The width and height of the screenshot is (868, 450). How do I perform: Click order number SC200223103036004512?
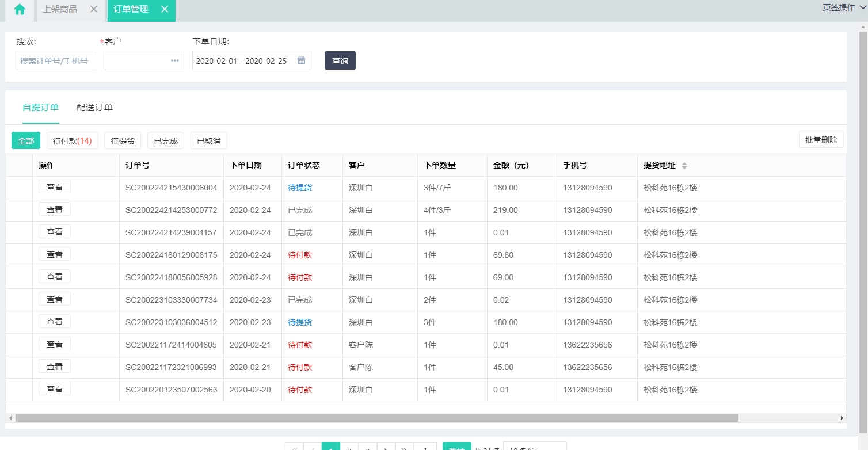pyautogui.click(x=172, y=322)
